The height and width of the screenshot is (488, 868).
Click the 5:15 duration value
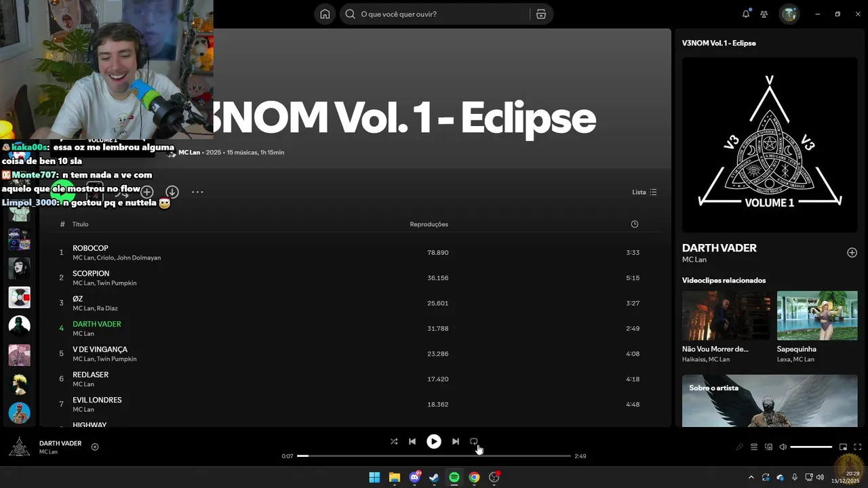(x=633, y=278)
